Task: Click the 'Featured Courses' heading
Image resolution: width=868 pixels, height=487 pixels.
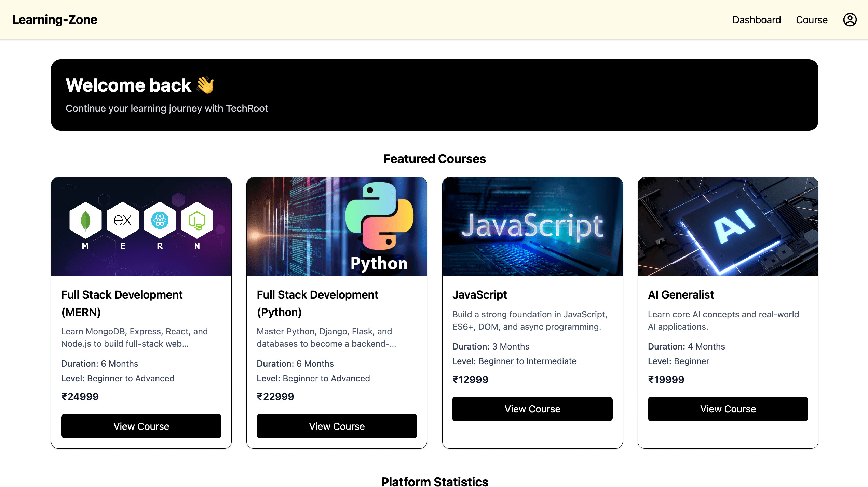Action: click(434, 159)
